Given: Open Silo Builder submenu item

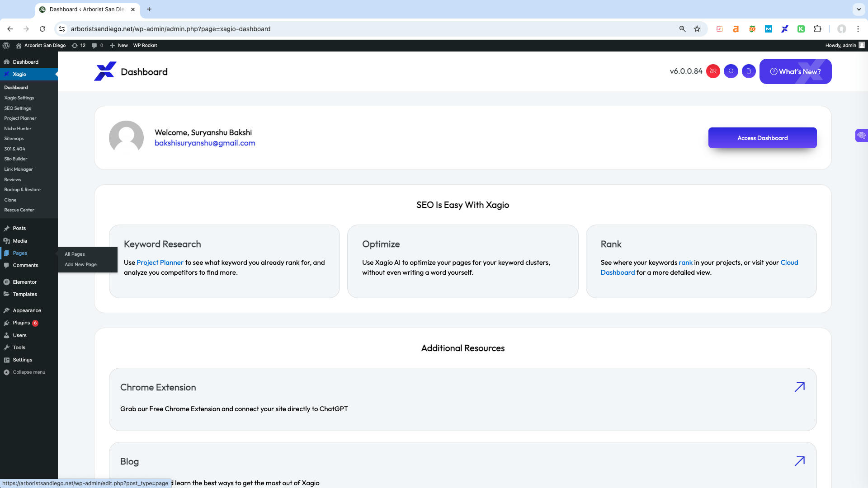Looking at the screenshot, I should (x=16, y=159).
